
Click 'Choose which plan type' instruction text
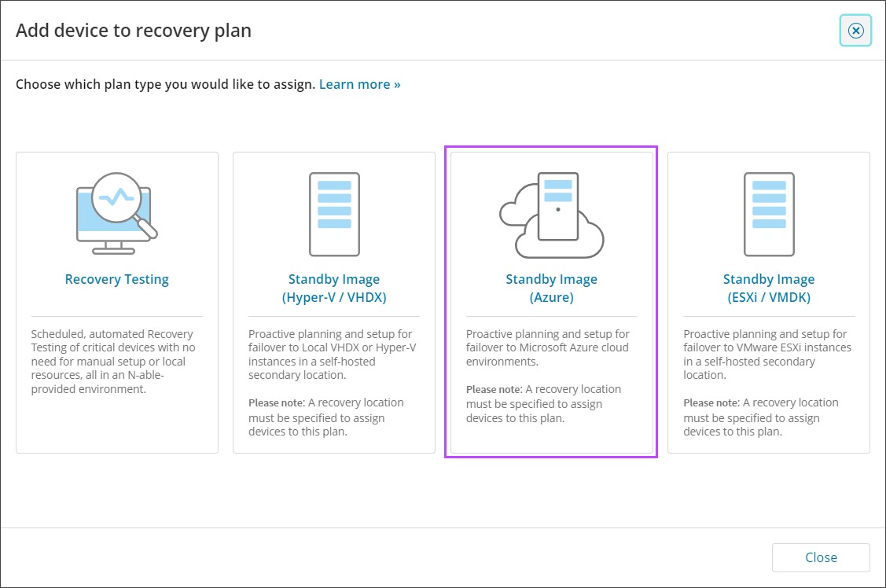coord(165,84)
